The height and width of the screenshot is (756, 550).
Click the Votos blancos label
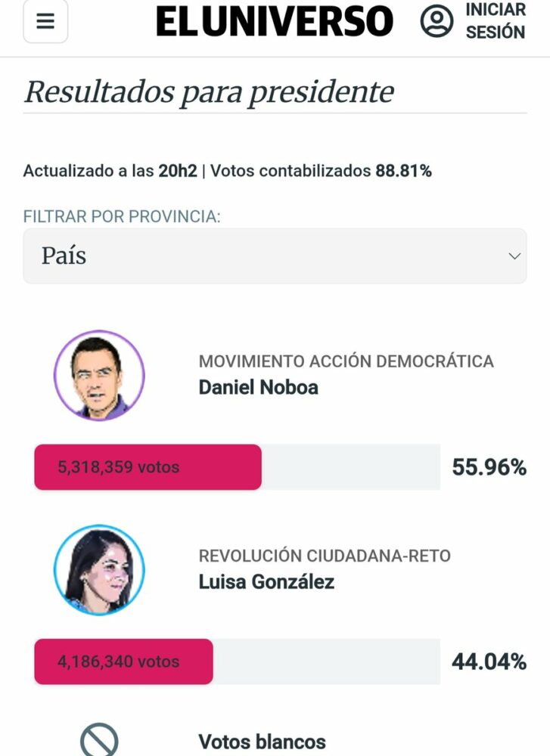[262, 742]
